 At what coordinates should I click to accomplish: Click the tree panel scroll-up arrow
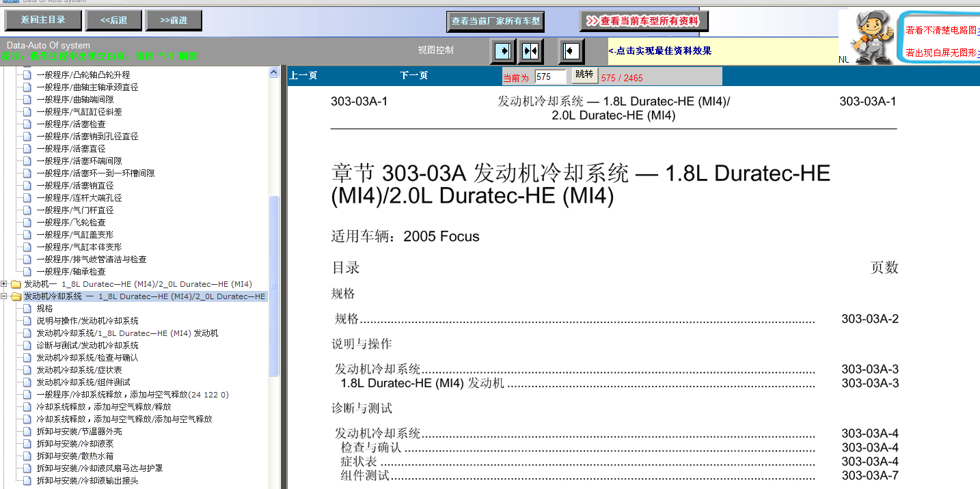[274, 72]
